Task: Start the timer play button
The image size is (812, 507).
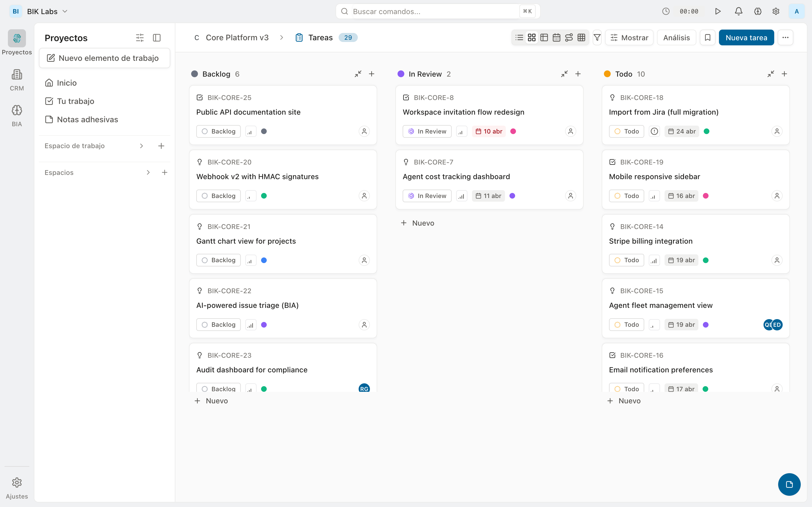Action: tap(718, 11)
